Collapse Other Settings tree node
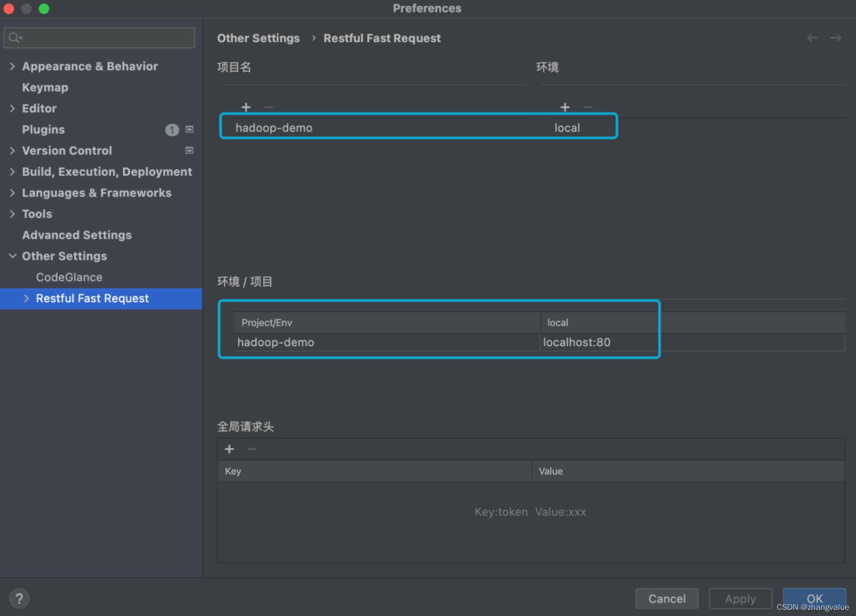 click(12, 256)
